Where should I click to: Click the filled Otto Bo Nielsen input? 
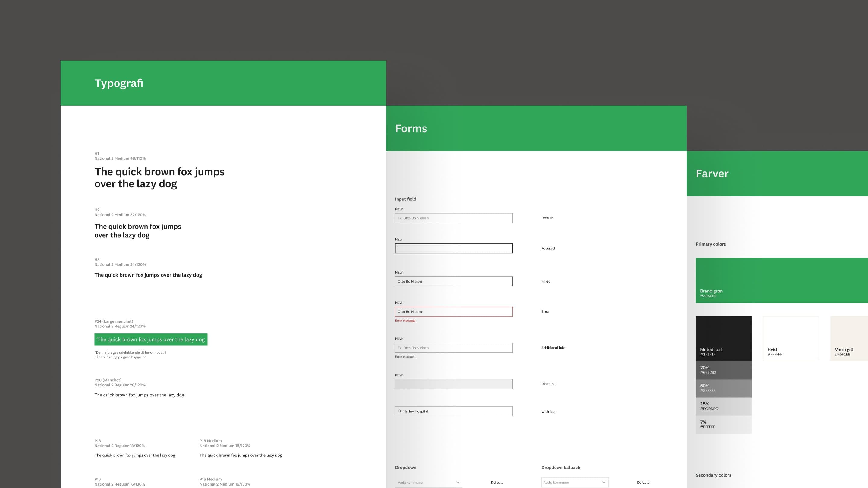tap(454, 281)
